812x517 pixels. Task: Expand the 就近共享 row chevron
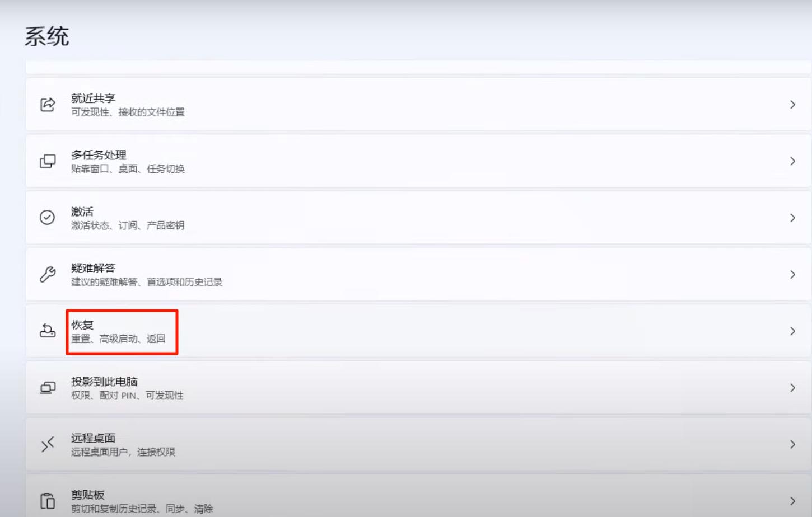792,105
